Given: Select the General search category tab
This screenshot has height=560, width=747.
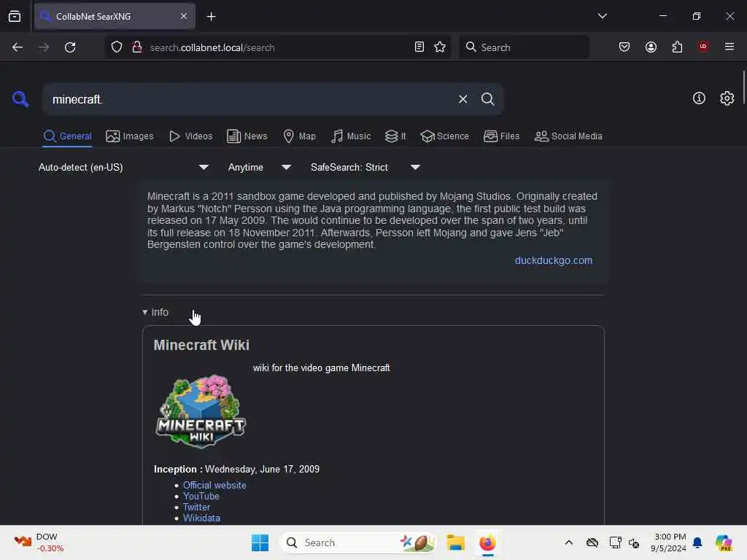Looking at the screenshot, I should [67, 136].
